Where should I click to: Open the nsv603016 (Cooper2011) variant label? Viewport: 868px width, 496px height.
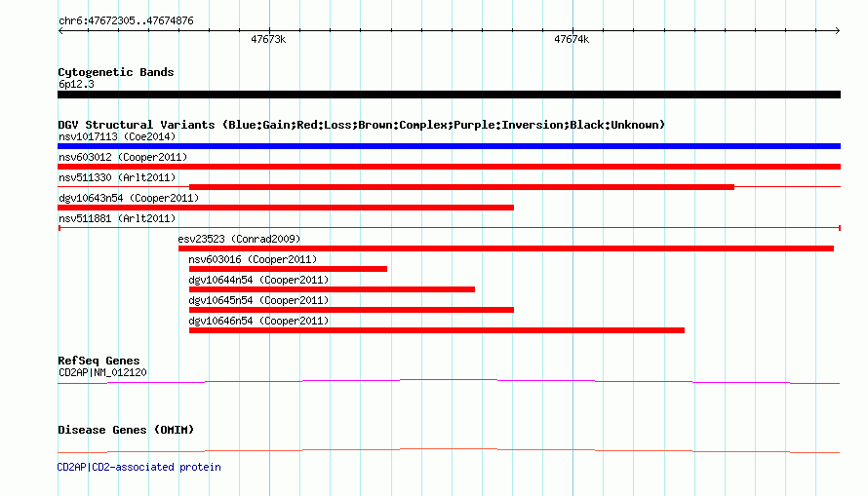tap(253, 259)
